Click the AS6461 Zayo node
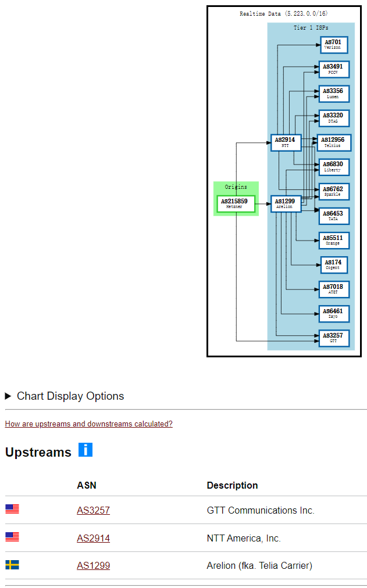The image size is (367, 588). coord(334,314)
